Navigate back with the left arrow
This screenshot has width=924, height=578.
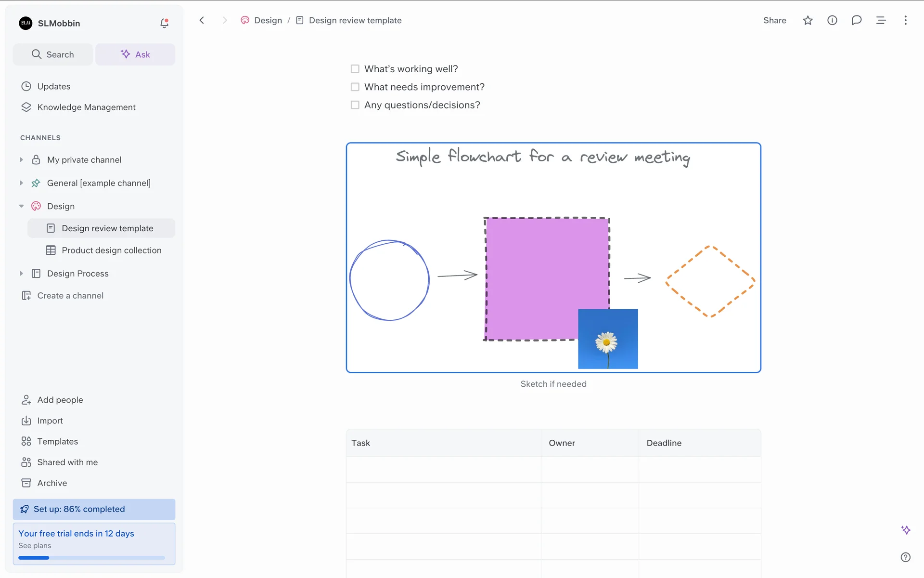[x=202, y=20]
